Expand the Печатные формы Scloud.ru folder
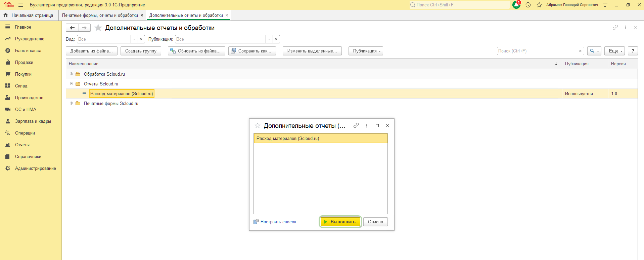Screen dimensions: 644x260 pyautogui.click(x=71, y=103)
